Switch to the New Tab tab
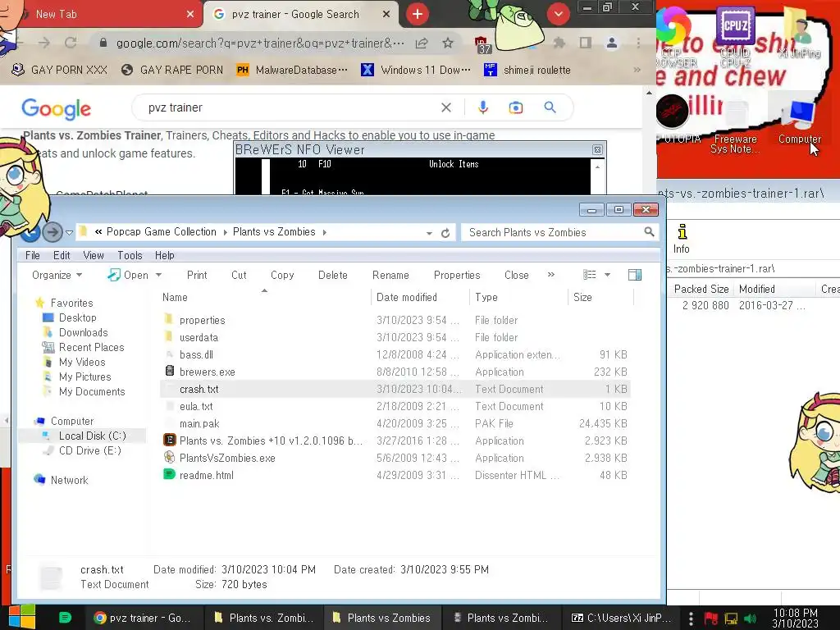Image resolution: width=840 pixels, height=630 pixels. click(x=102, y=14)
